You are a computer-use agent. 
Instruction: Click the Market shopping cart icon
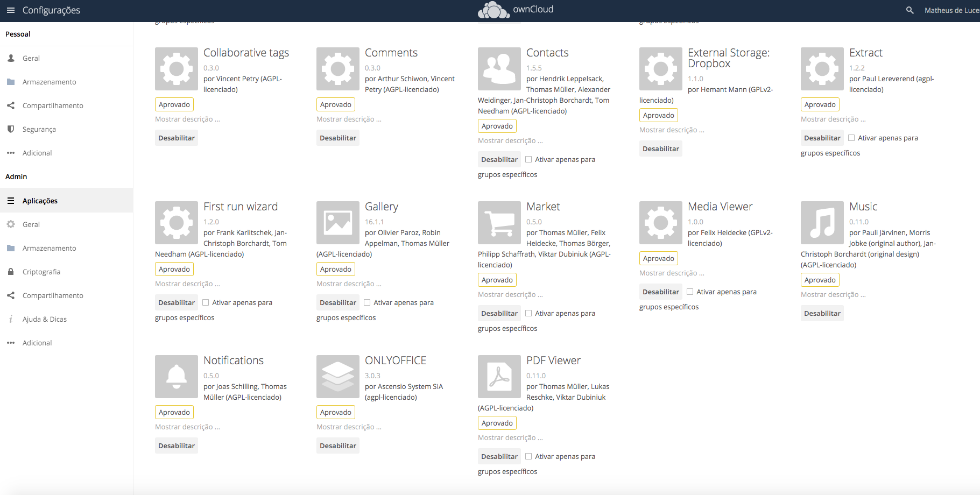499,223
